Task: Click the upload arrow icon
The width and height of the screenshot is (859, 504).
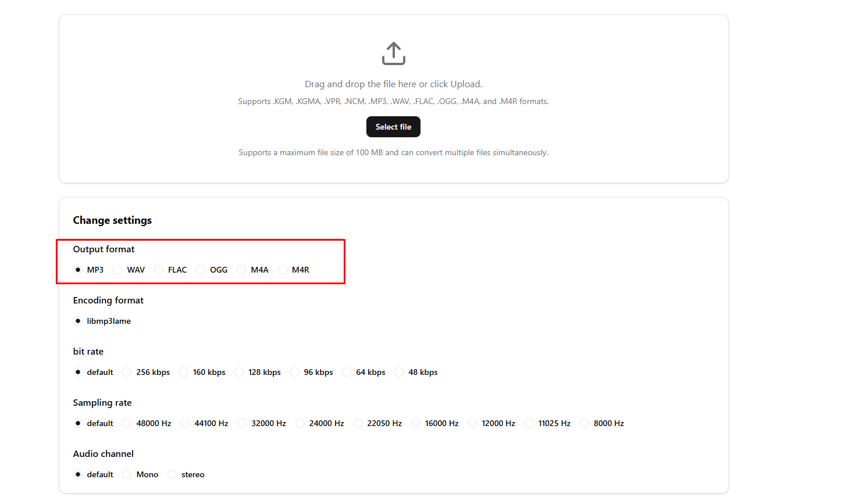Action: click(393, 53)
